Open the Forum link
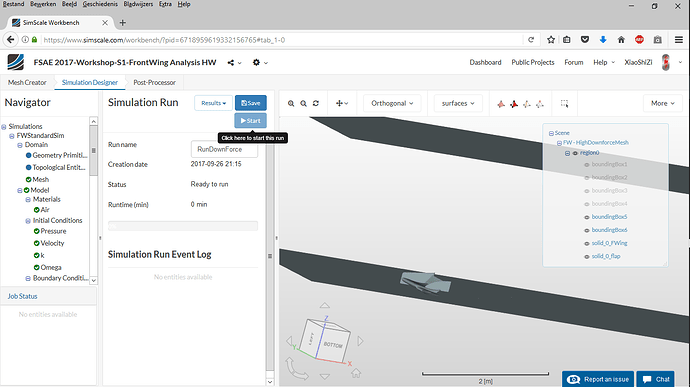 click(574, 63)
